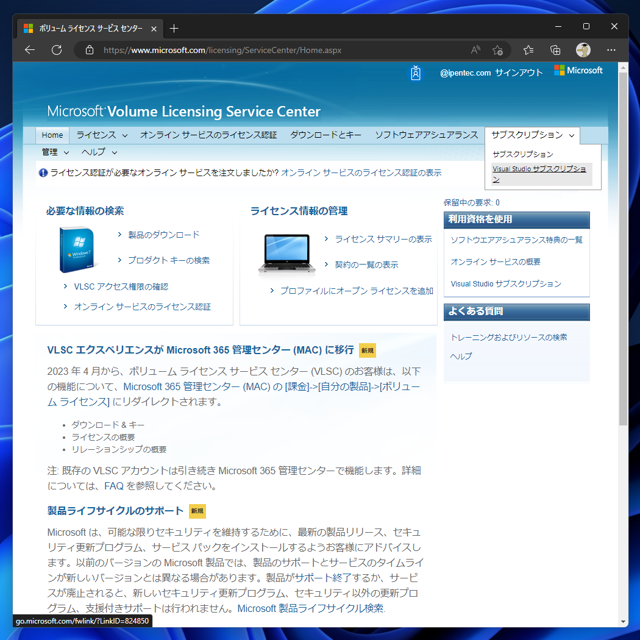Click the 保留中の要求: 0 text

point(471,202)
